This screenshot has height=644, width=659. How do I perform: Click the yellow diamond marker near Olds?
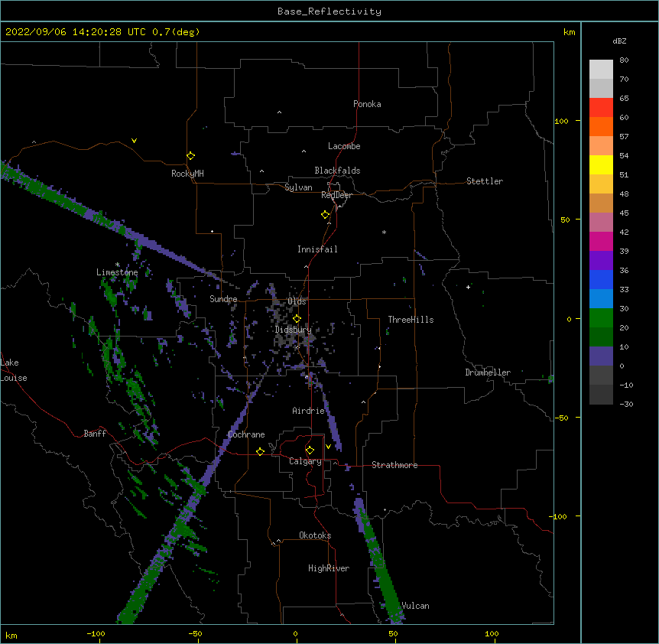pos(297,319)
